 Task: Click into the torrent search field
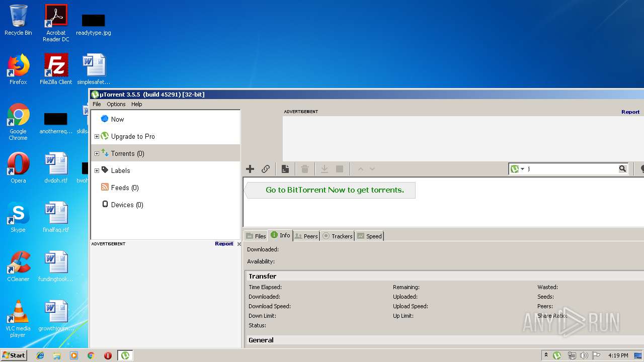pyautogui.click(x=572, y=169)
